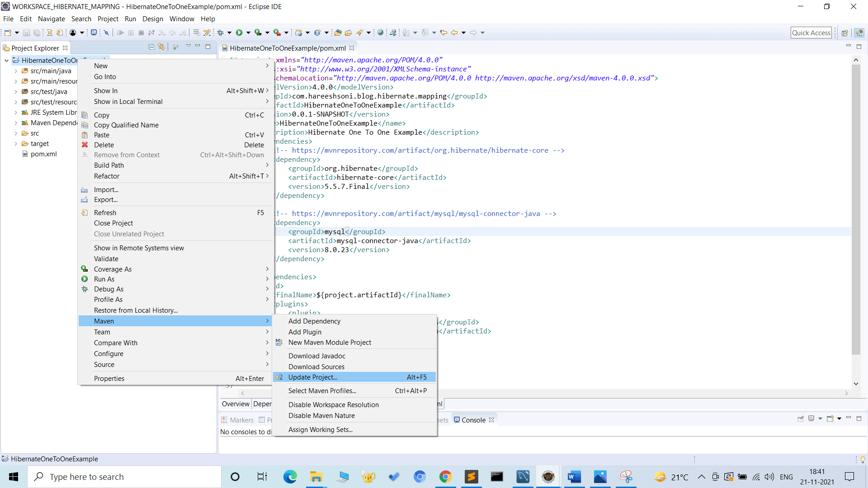
Task: Click the editor horizontal scroll-right arrow
Action: tap(846, 394)
